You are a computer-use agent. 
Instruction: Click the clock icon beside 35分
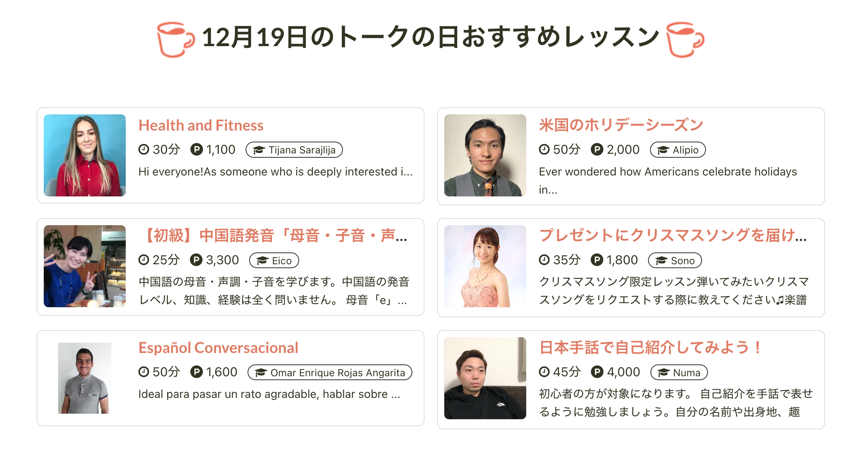click(x=544, y=260)
